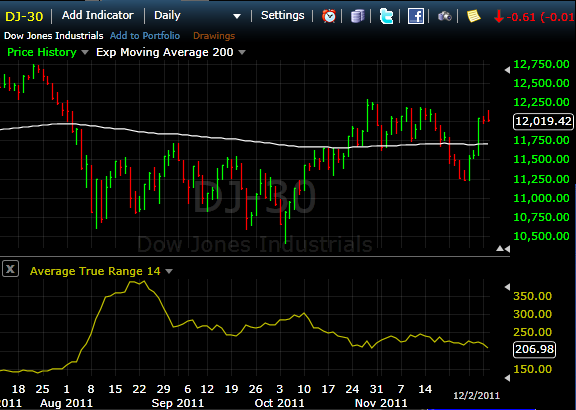Screen dimensions: 576x410
Task: Click the Sep 2011 time axis label
Action: (178, 403)
